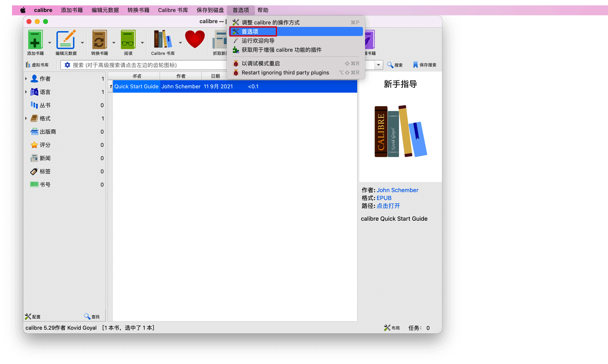Image resolution: width=608 pixels, height=364 pixels.
Task: Click the Add books toolbar icon
Action: 35,40
